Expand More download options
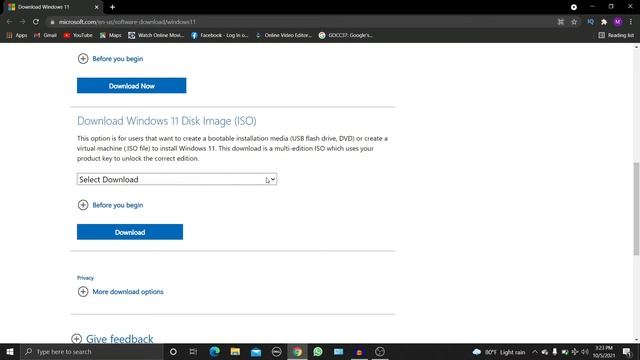Viewport: 640px width, 360px height. pyautogui.click(x=120, y=292)
